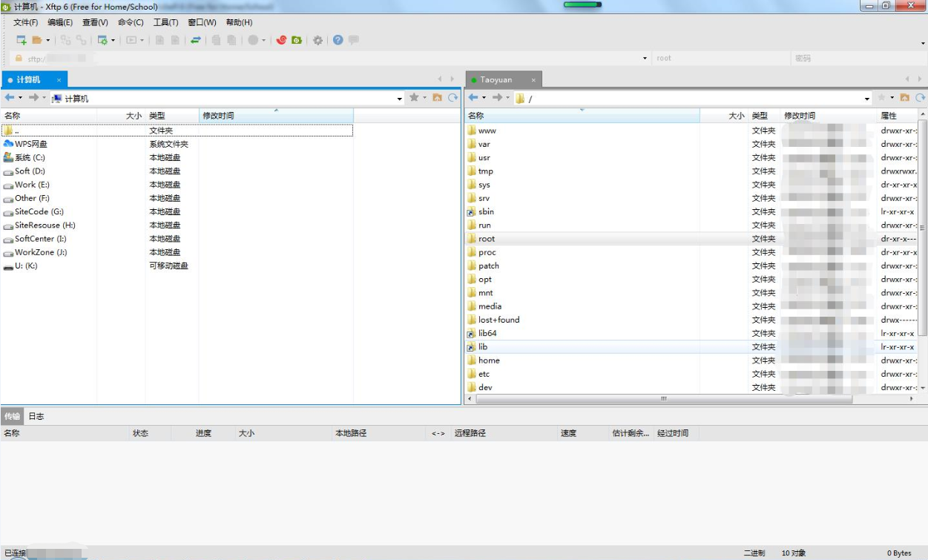The image size is (928, 560).
Task: Open the session properties icon dropdown arrow
Action: pyautogui.click(x=113, y=40)
